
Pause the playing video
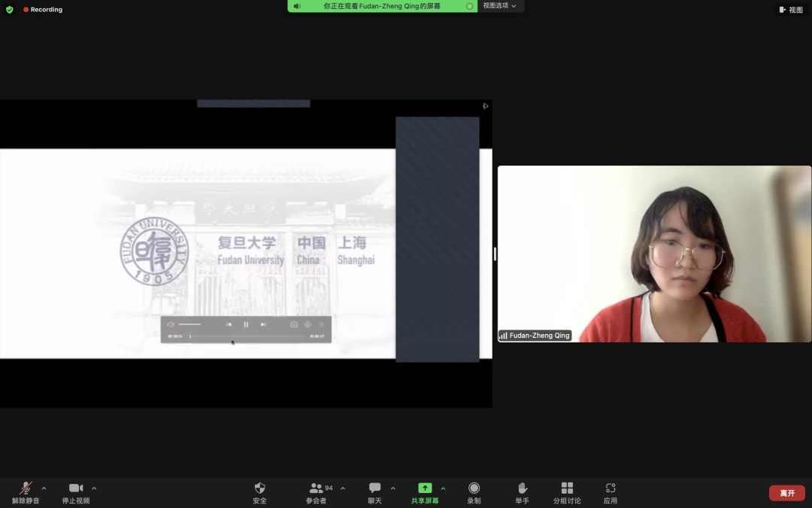click(246, 324)
